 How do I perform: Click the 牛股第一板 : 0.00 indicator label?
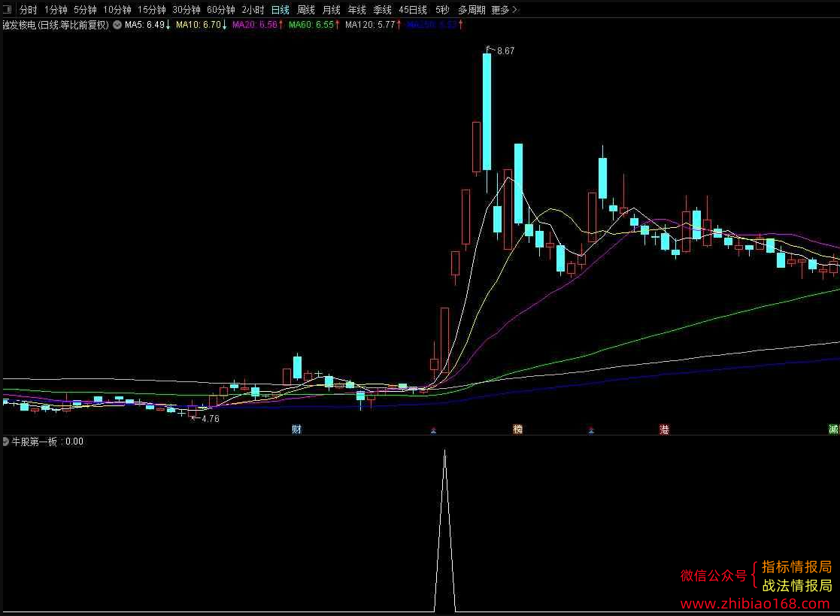pyautogui.click(x=47, y=442)
